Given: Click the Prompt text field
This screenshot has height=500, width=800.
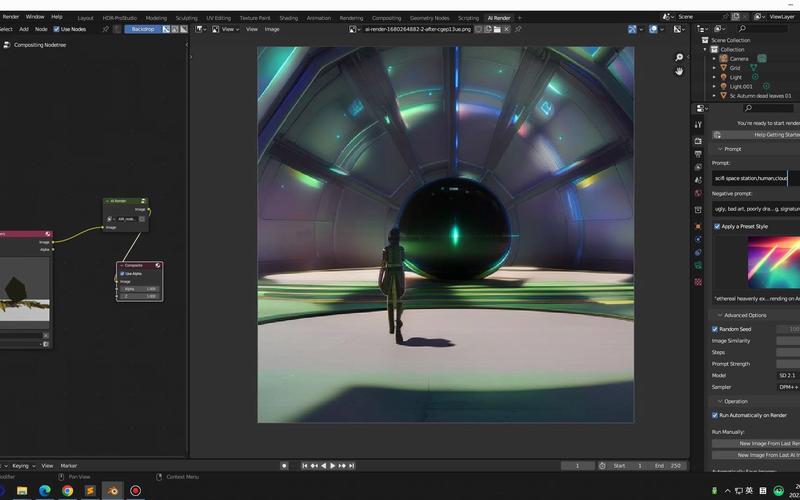Looking at the screenshot, I should (x=756, y=179).
